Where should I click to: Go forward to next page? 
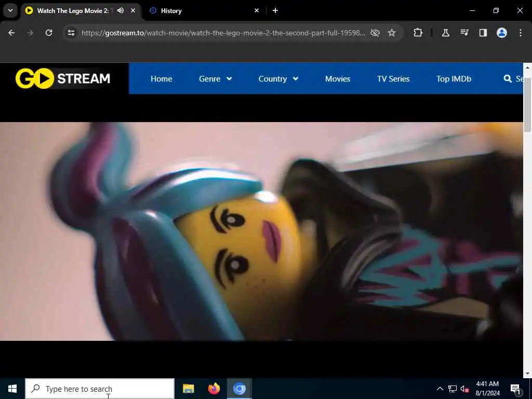tap(30, 33)
